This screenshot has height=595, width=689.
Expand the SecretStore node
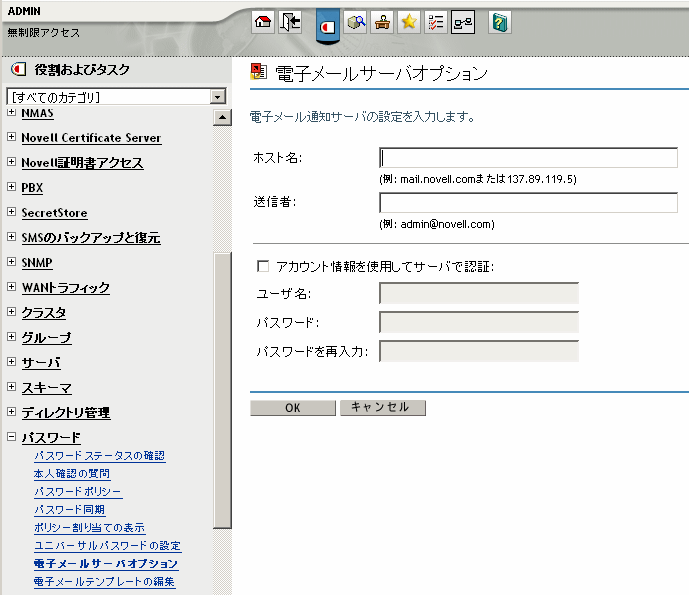coord(12,212)
